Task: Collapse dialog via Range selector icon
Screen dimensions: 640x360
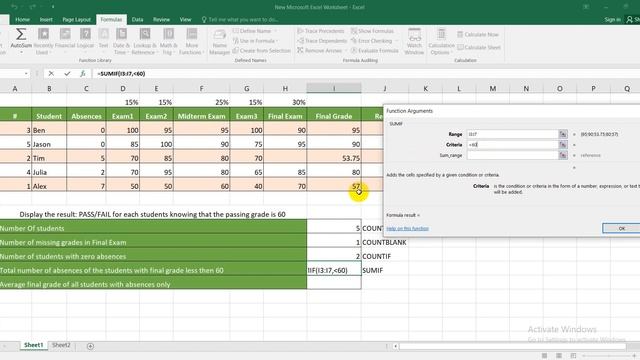Action: click(x=563, y=134)
